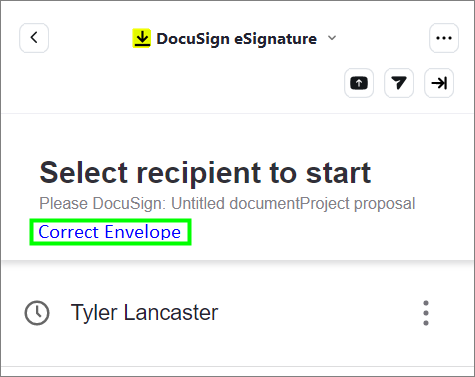Open the Correct Envelope link
The image size is (475, 377).
(x=110, y=232)
